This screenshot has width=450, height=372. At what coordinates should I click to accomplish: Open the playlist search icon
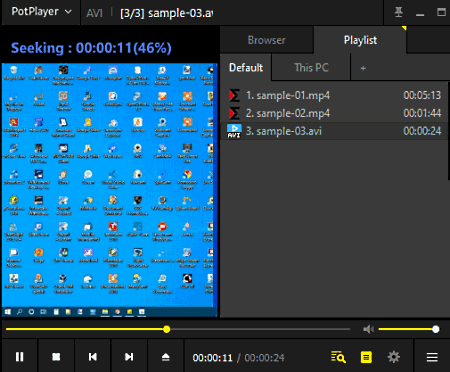point(338,357)
